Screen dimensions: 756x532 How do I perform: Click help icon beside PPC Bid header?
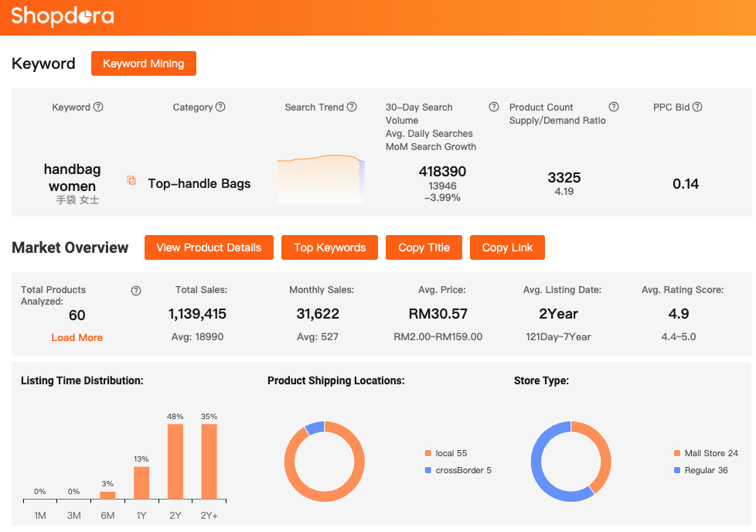tap(697, 107)
